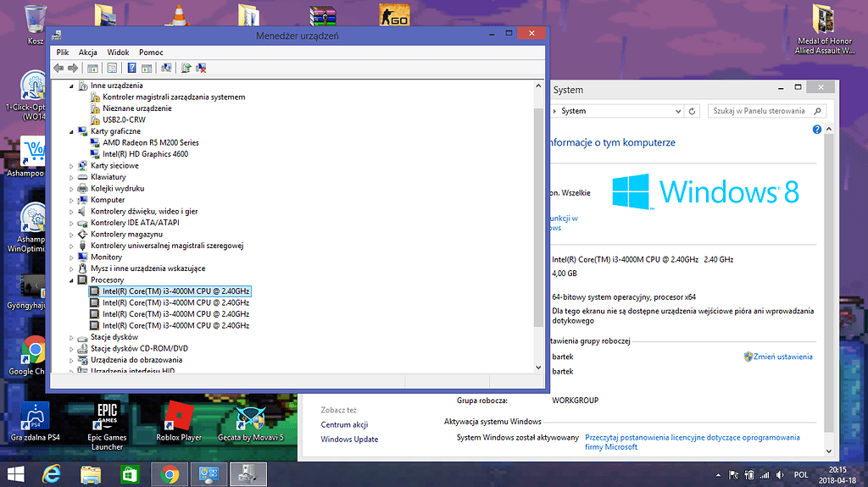This screenshot has height=487, width=868.
Task: Click the update driver software toolbar icon
Action: pos(186,68)
